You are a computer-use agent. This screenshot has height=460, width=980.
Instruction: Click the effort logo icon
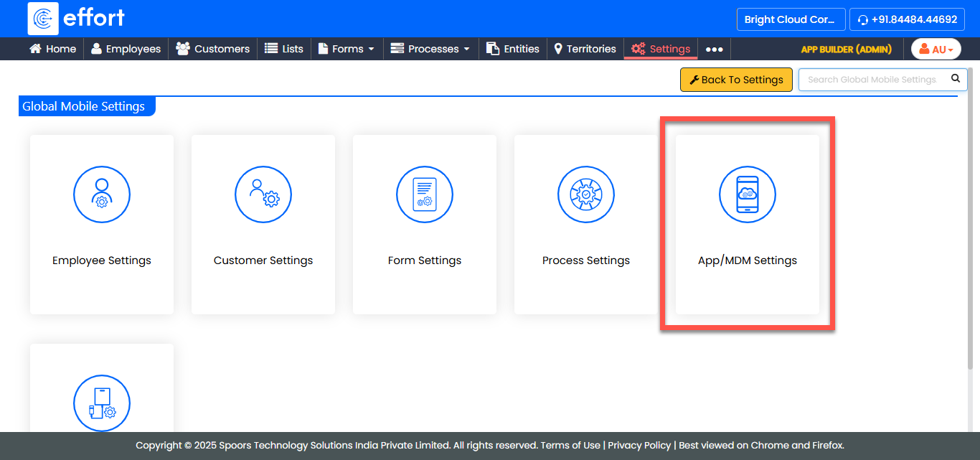coord(43,19)
